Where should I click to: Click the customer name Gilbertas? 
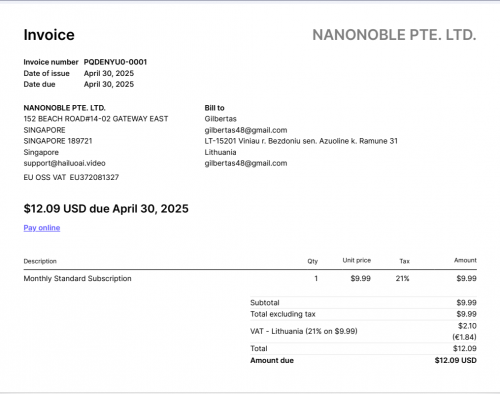pyautogui.click(x=220, y=119)
